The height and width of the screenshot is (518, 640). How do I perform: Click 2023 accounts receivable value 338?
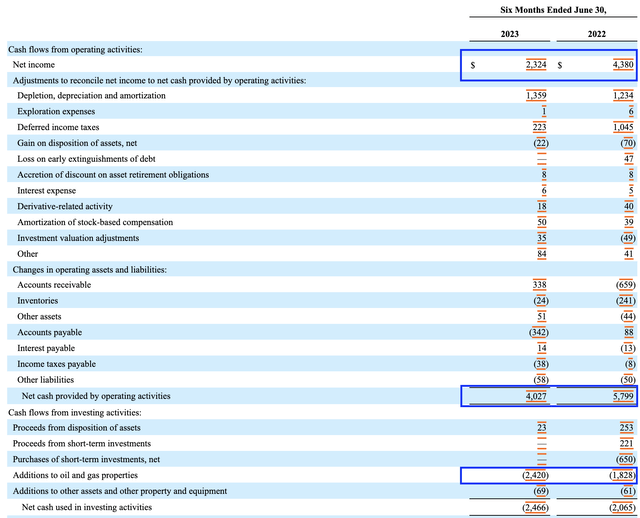click(x=540, y=285)
